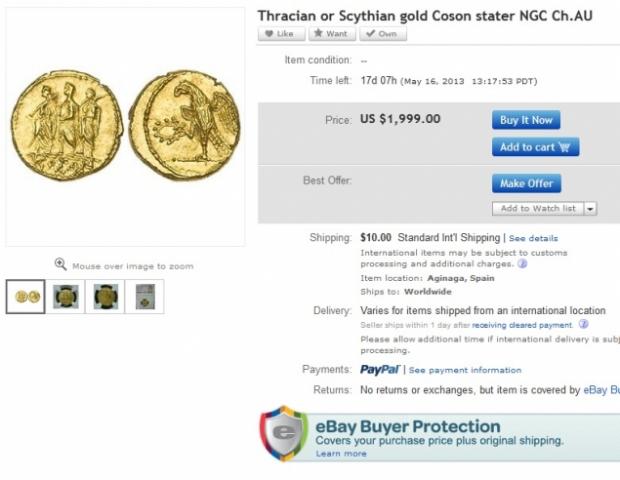Open the shipping See details link
This screenshot has width=620, height=480.
click(x=533, y=239)
